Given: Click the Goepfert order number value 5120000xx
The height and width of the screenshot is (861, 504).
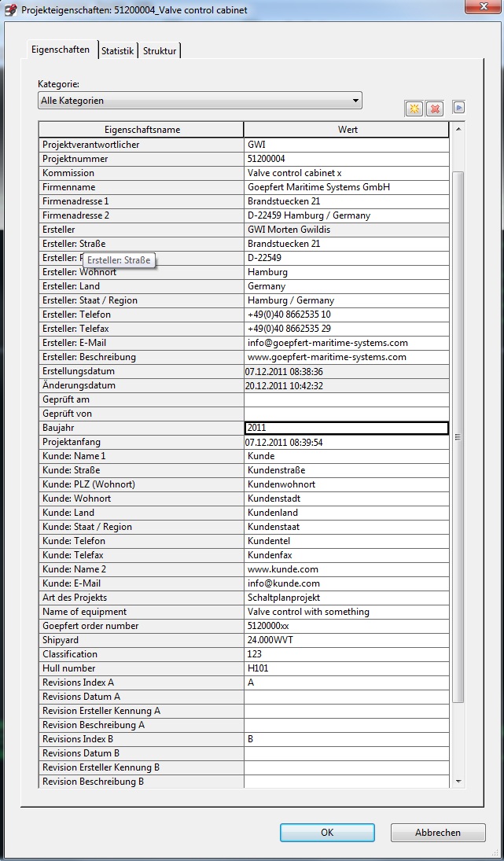Looking at the screenshot, I should pyautogui.click(x=347, y=626).
